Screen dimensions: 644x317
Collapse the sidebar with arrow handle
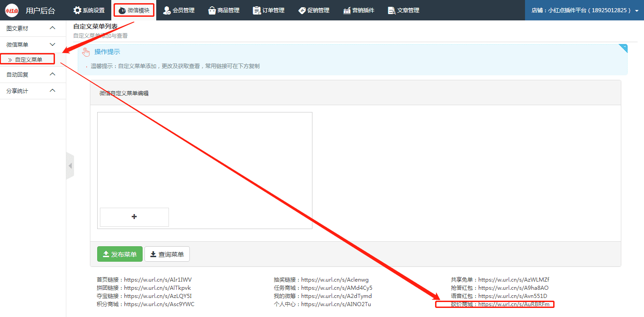point(70,166)
